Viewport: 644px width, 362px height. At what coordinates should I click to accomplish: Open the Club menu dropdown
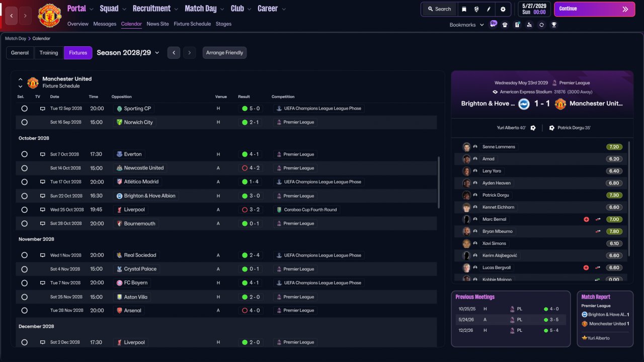(x=241, y=9)
